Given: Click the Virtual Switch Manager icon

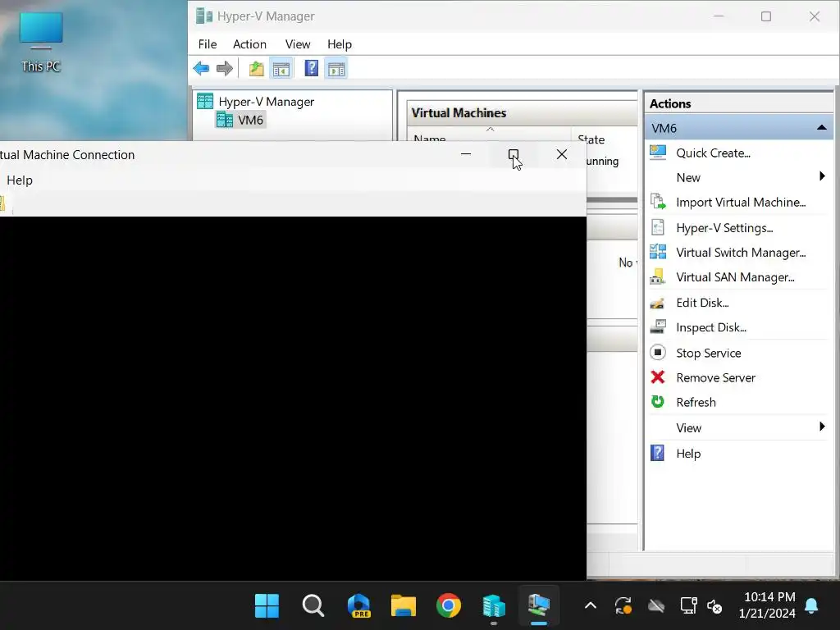Looking at the screenshot, I should (x=658, y=252).
